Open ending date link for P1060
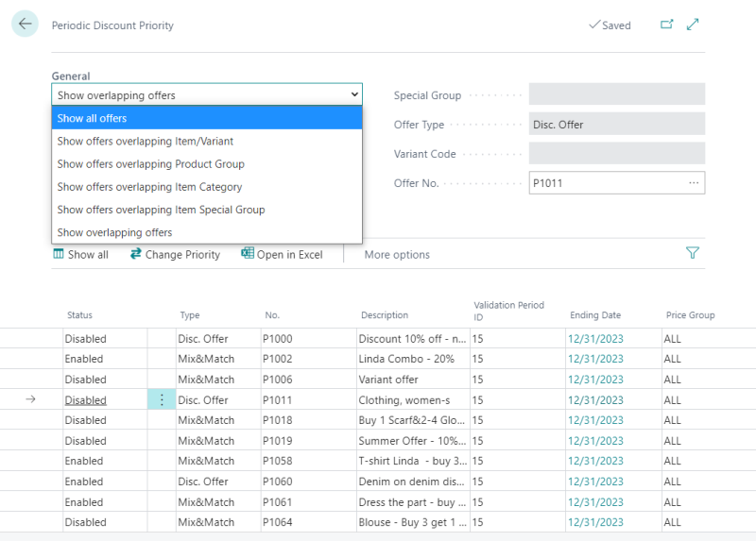The width and height of the screenshot is (756, 541). (x=595, y=482)
